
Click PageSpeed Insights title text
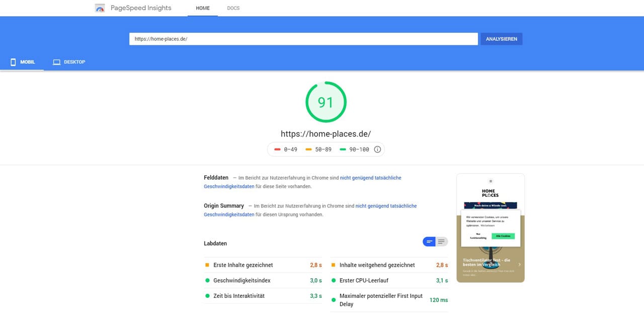click(x=141, y=8)
